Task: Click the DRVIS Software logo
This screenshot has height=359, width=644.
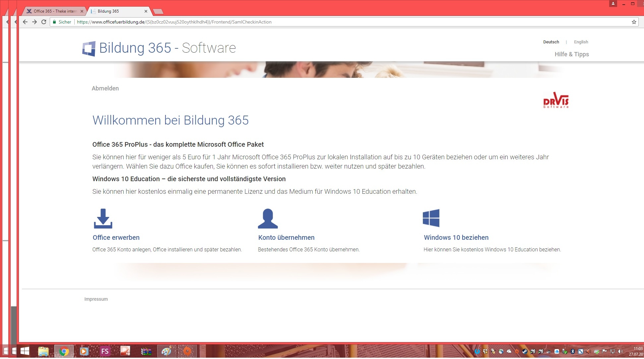Action: 556,100
